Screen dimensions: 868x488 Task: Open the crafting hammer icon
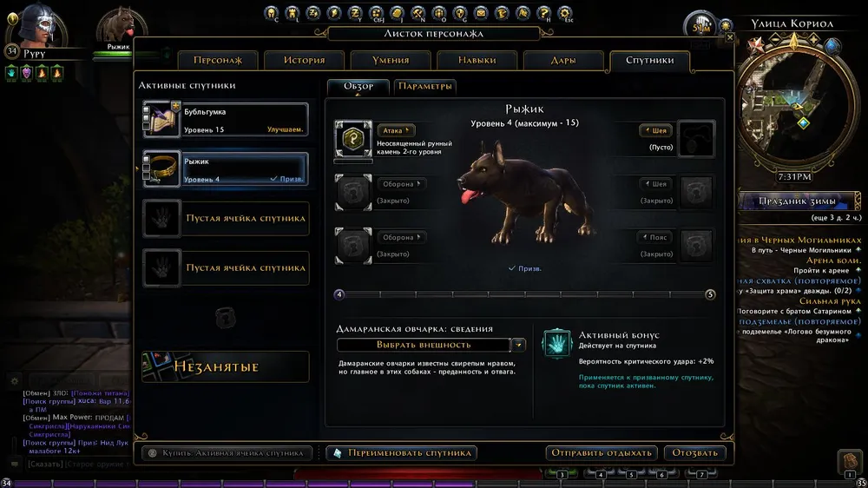click(418, 13)
